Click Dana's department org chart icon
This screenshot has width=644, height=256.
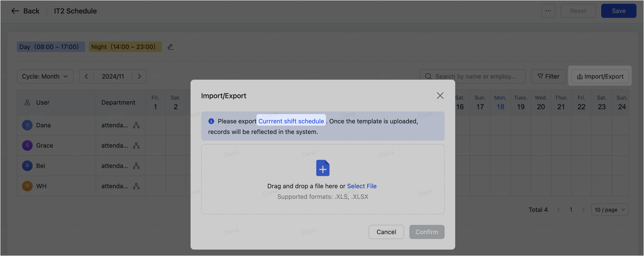click(x=136, y=125)
